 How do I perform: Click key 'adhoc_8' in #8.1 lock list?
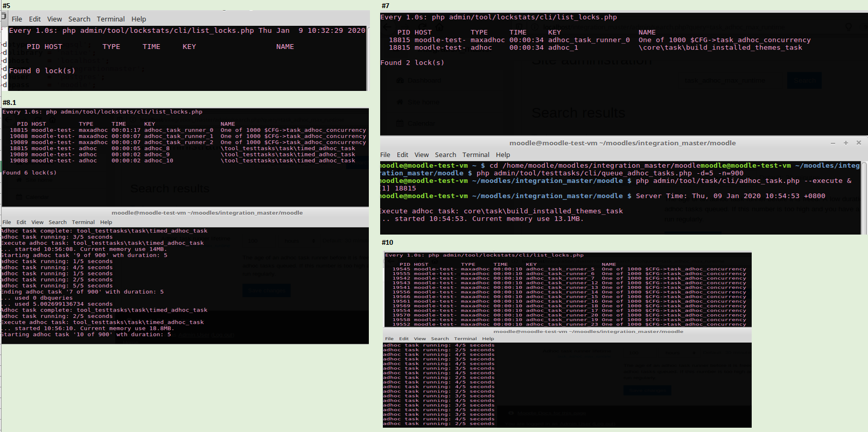coord(157,148)
